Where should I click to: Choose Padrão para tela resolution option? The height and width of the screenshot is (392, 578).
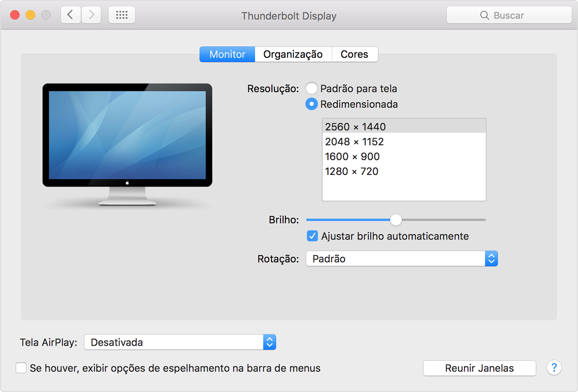(312, 89)
